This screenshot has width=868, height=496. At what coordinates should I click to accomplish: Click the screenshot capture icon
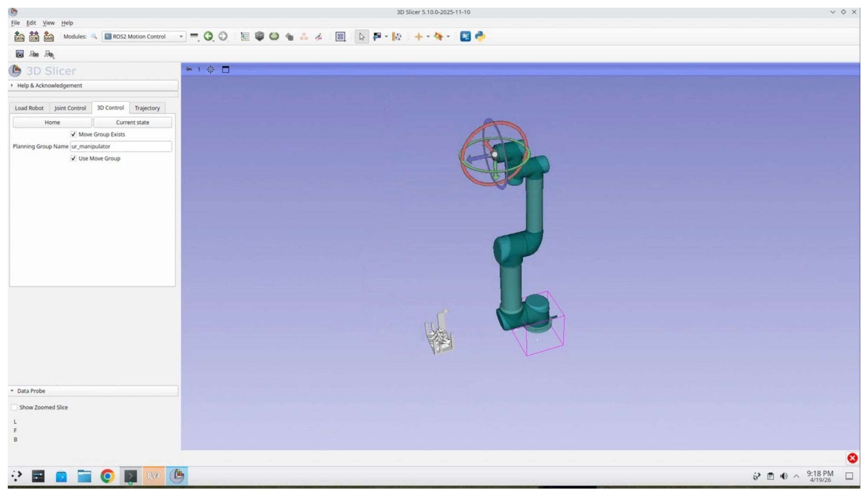(19, 54)
